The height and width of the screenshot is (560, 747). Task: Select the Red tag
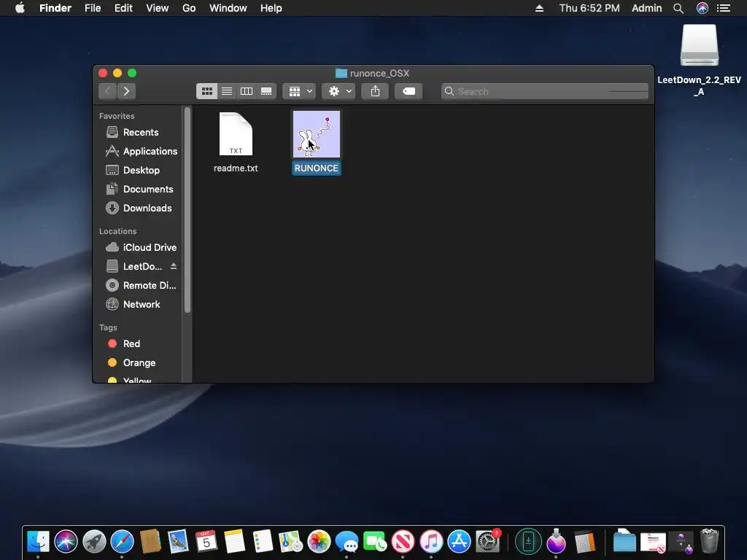click(139, 344)
